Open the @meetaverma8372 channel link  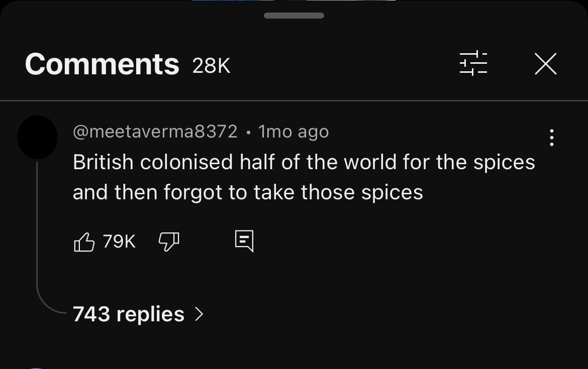pos(155,132)
